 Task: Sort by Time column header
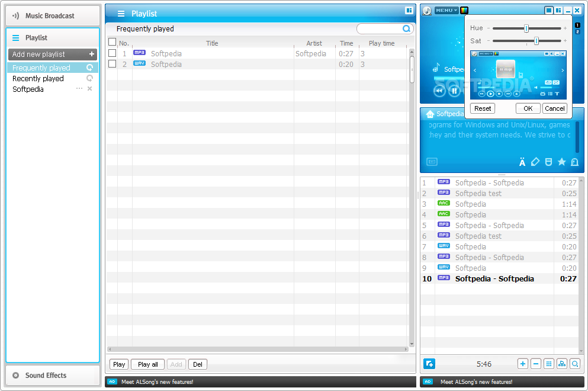[x=346, y=43]
